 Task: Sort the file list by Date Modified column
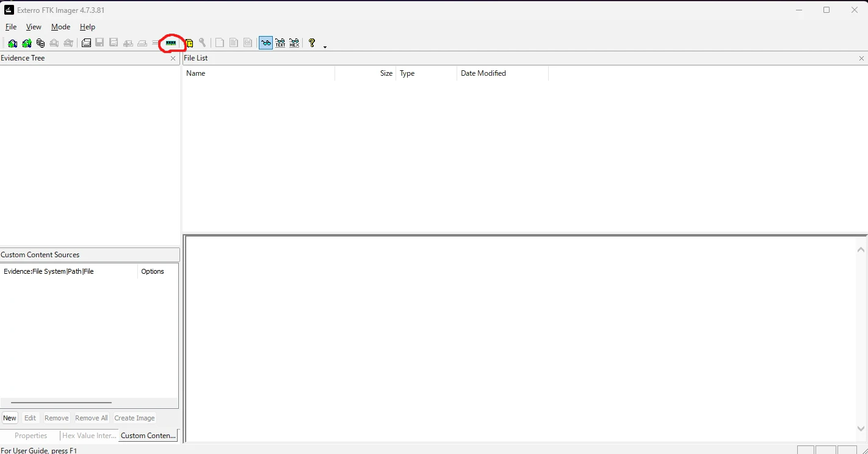click(x=502, y=73)
